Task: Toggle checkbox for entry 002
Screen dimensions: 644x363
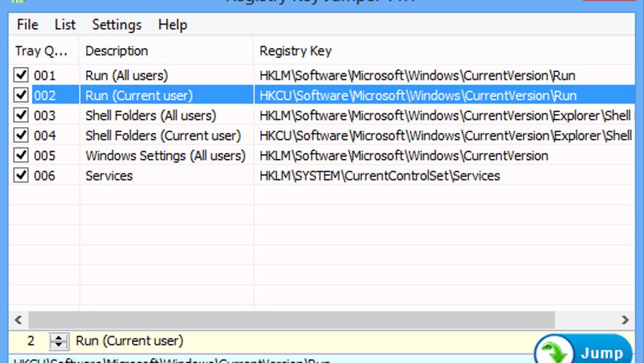Action: (x=21, y=95)
